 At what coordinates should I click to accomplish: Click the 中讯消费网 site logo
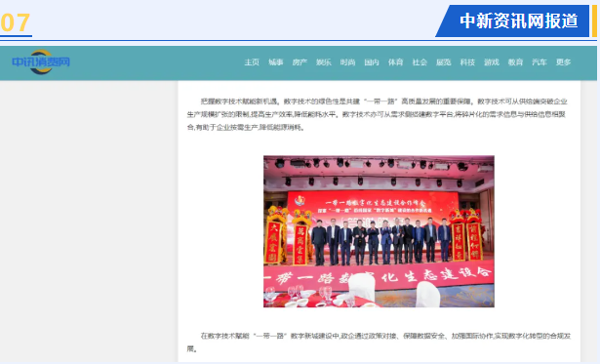tap(41, 62)
